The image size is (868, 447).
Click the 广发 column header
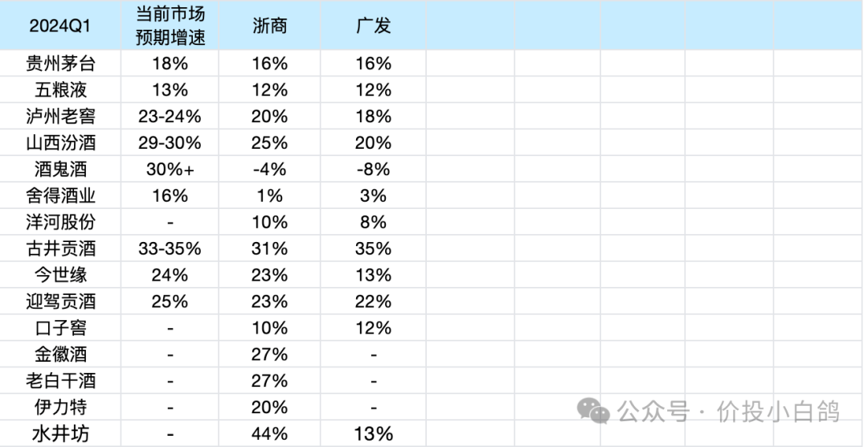pyautogui.click(x=373, y=26)
